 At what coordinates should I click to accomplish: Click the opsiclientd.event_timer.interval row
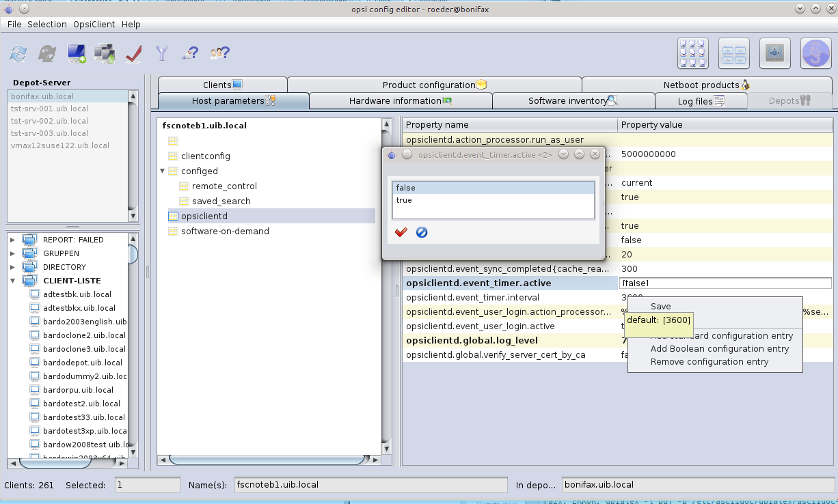click(617, 297)
